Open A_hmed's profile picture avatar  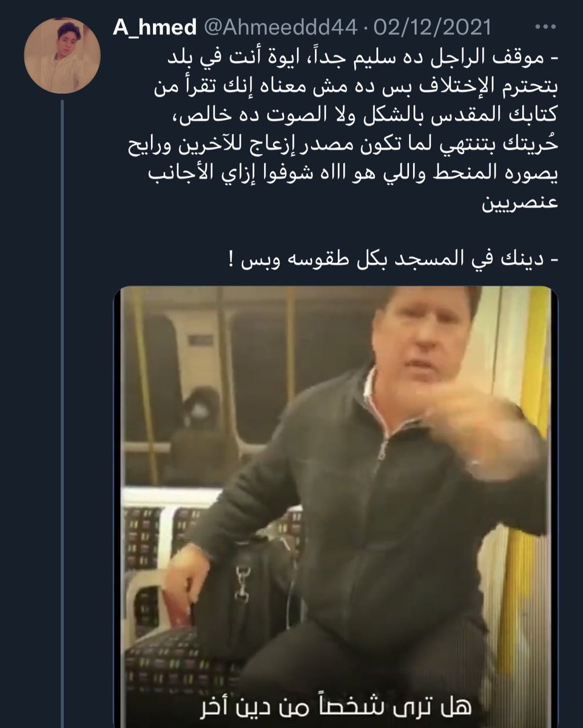tap(61, 55)
